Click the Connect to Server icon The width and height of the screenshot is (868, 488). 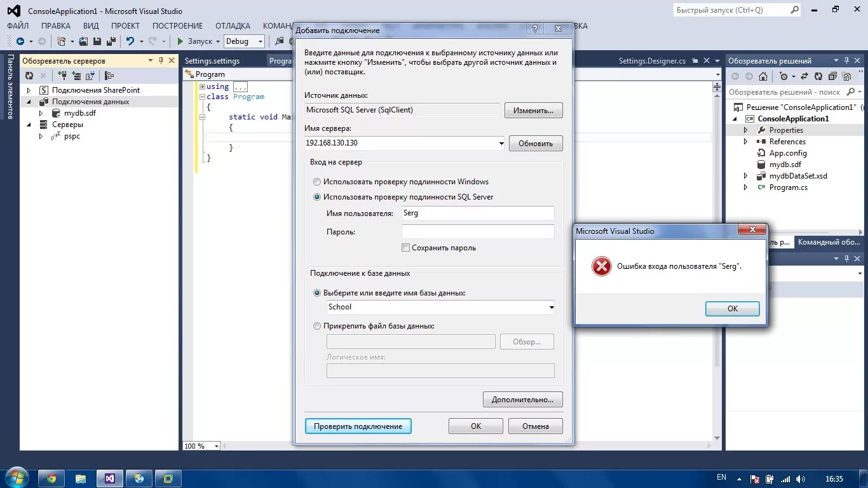(x=77, y=76)
